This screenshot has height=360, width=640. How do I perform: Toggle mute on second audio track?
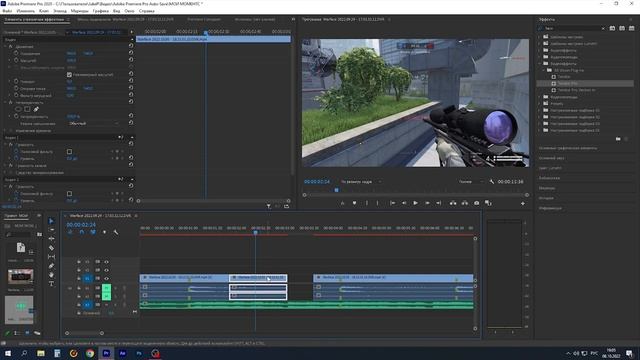pyautogui.click(x=107, y=296)
